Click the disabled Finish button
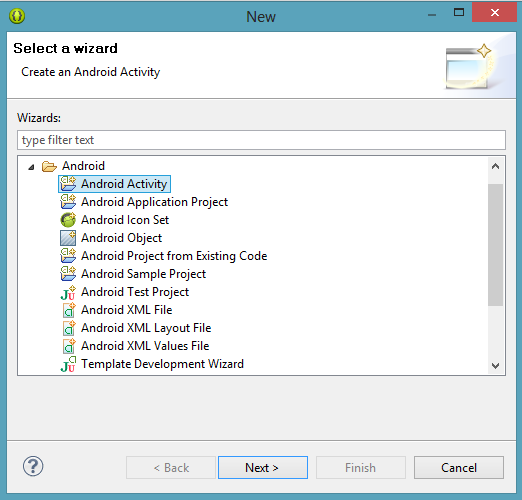 (x=361, y=468)
